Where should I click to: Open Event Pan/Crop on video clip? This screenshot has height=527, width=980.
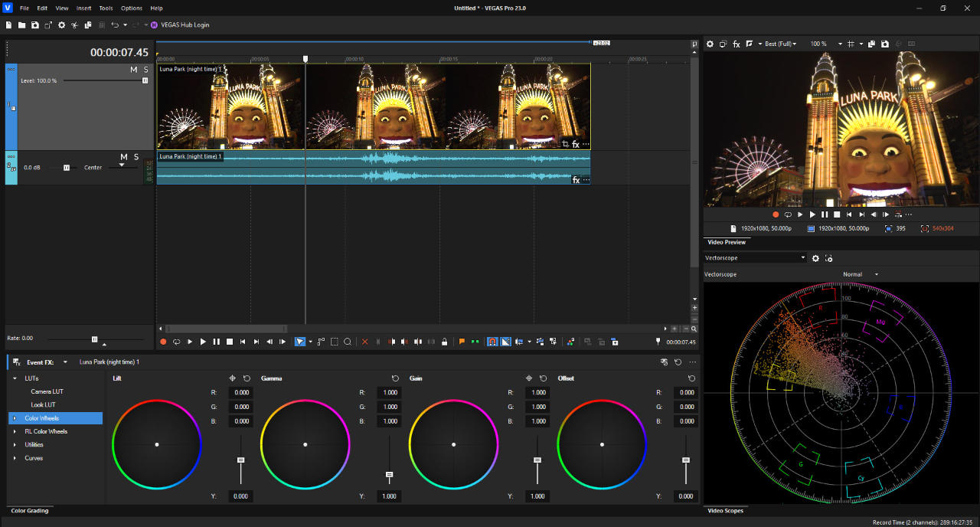click(x=566, y=144)
